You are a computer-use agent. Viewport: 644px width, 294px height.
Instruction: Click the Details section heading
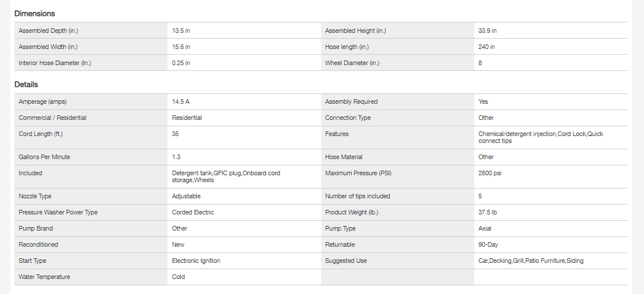pyautogui.click(x=26, y=85)
